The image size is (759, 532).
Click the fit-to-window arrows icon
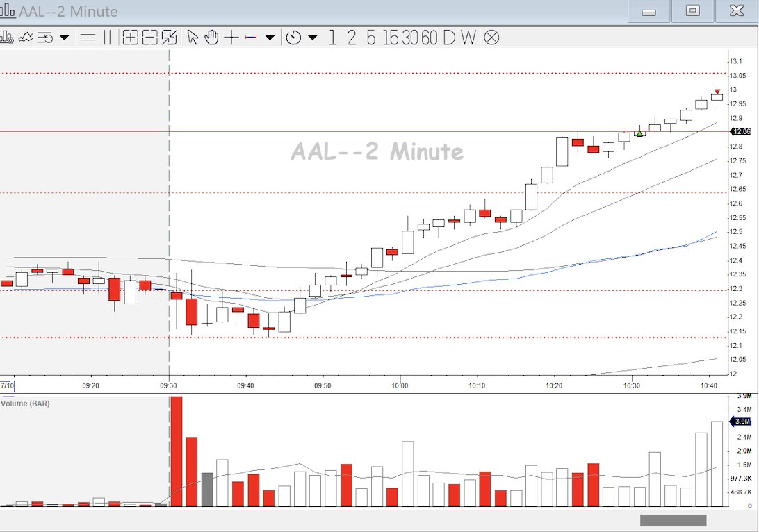(170, 38)
